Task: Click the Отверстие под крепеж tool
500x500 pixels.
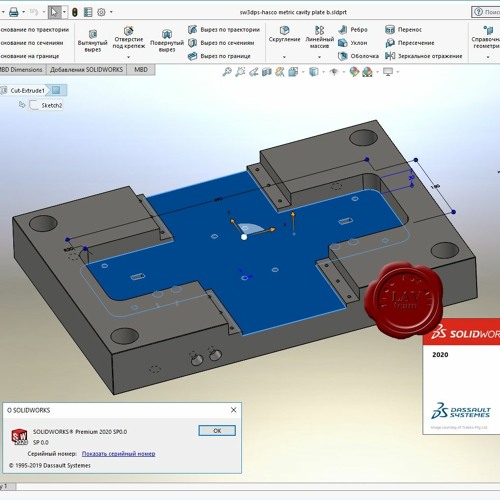Action: tap(129, 37)
